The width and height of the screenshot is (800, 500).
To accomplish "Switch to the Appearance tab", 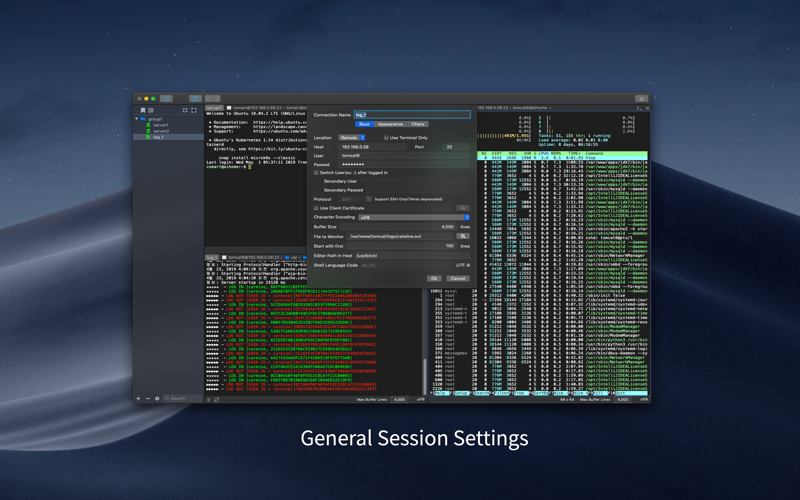I will pyautogui.click(x=390, y=124).
